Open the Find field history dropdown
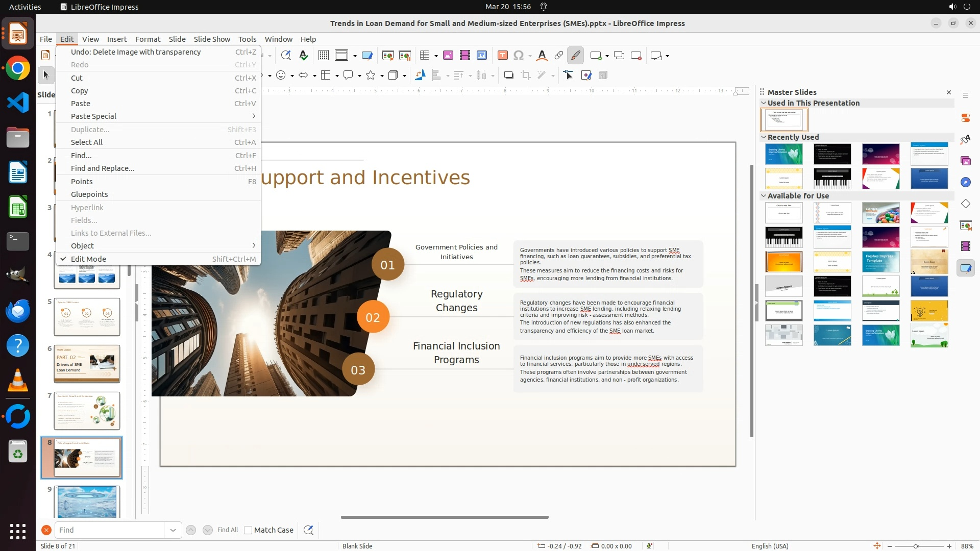 [173, 530]
